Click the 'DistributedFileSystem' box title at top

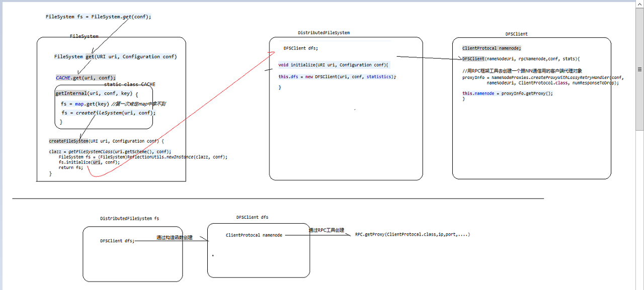click(324, 33)
